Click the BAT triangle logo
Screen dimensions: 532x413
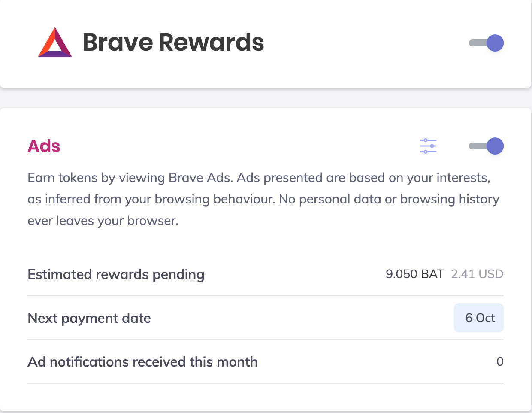coord(55,43)
